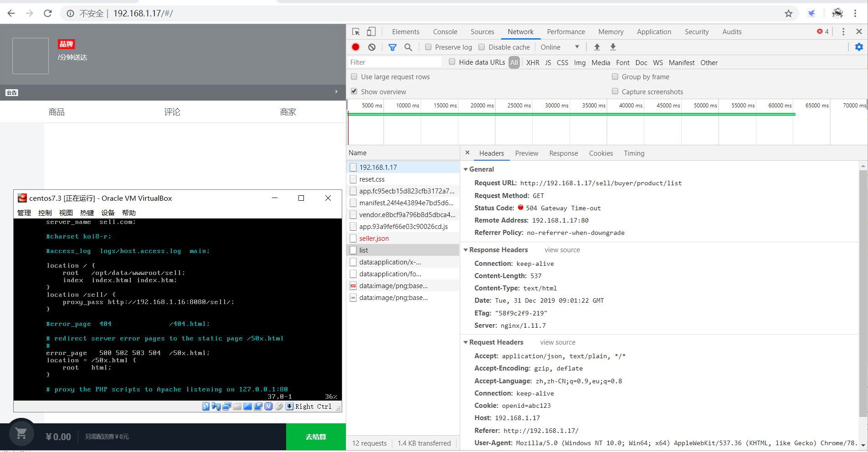
Task: Open network settings gear icon
Action: tap(859, 47)
